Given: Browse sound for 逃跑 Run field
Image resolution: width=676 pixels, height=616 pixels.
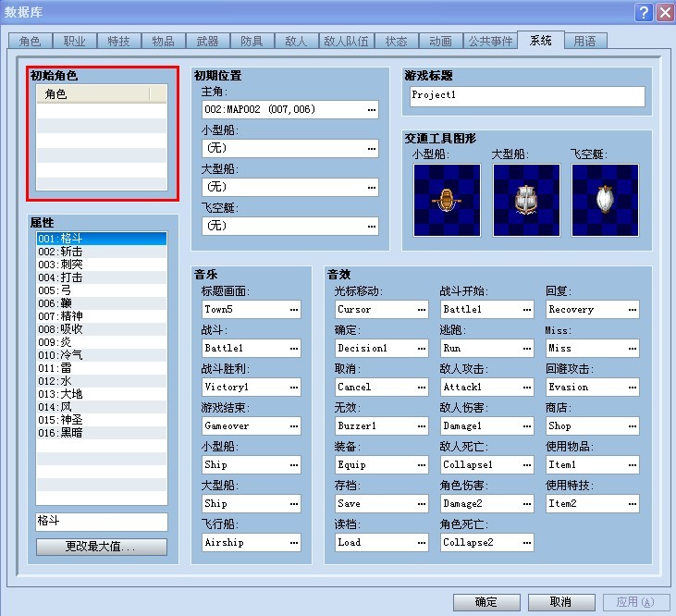Looking at the screenshot, I should (526, 349).
